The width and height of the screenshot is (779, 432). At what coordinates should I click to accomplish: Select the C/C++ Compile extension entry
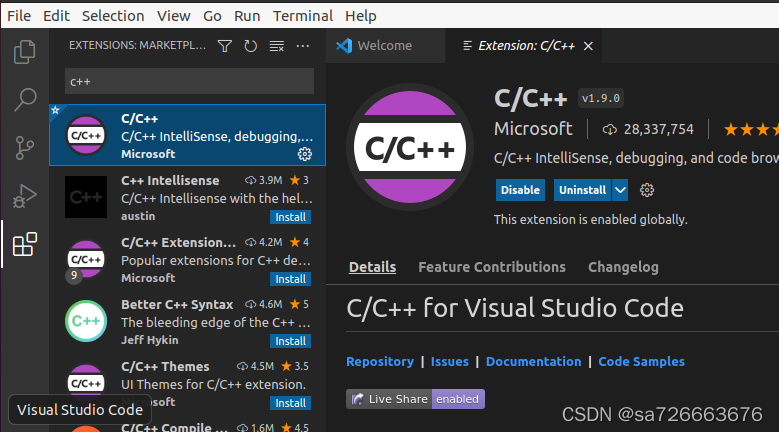point(188,426)
